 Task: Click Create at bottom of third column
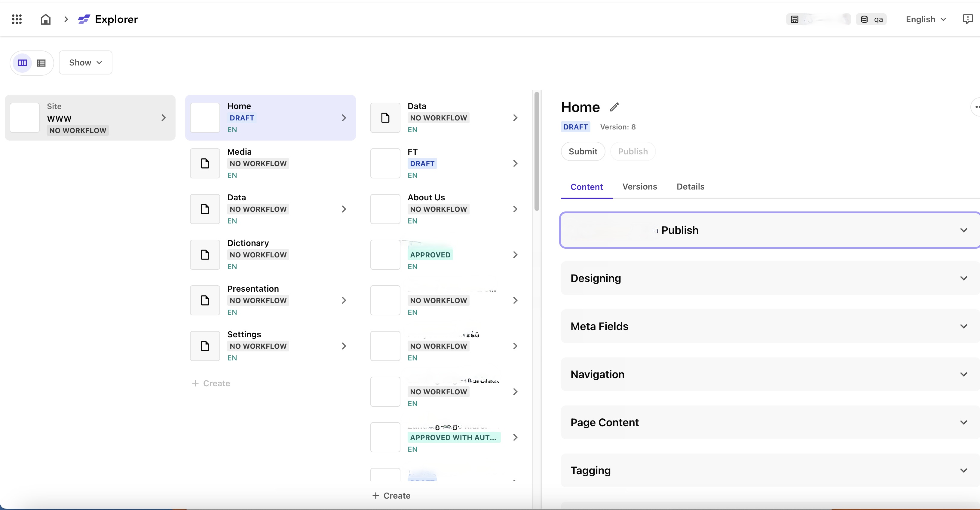pos(391,496)
